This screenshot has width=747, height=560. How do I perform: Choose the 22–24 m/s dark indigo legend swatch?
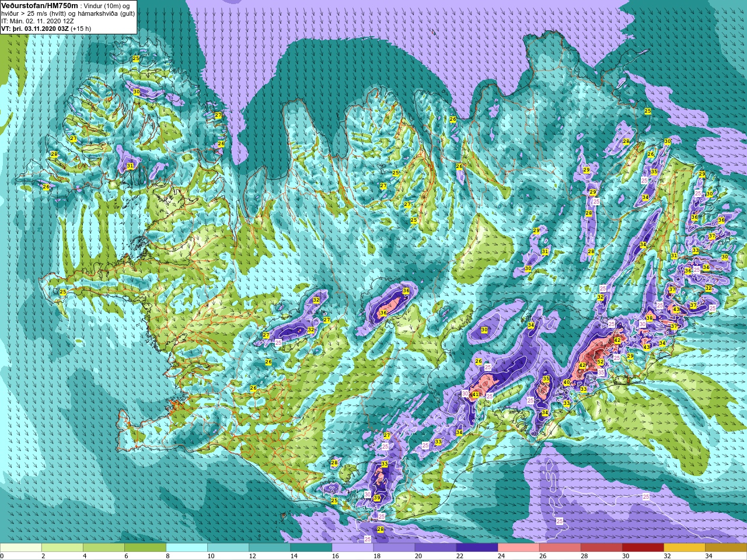point(477,548)
